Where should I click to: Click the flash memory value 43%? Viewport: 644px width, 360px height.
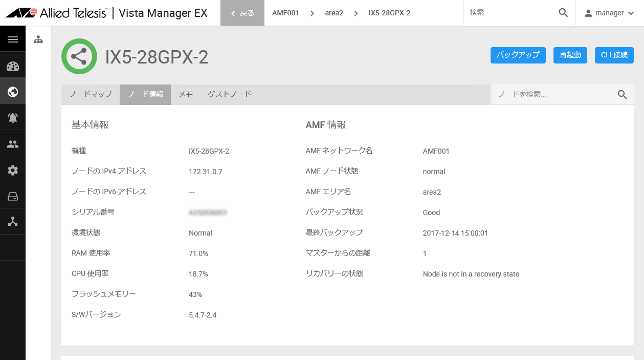[x=195, y=294]
